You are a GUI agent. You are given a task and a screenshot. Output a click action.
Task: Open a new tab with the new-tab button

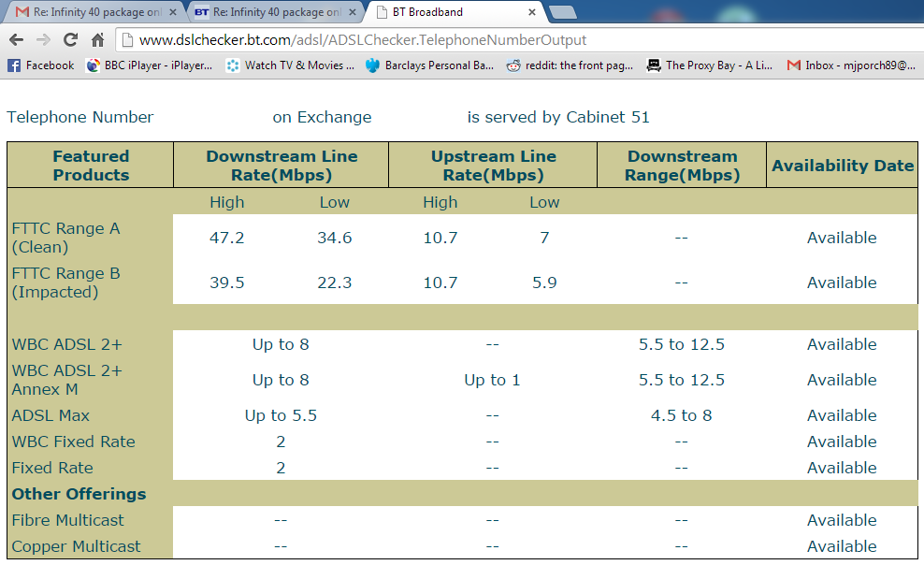(x=563, y=12)
